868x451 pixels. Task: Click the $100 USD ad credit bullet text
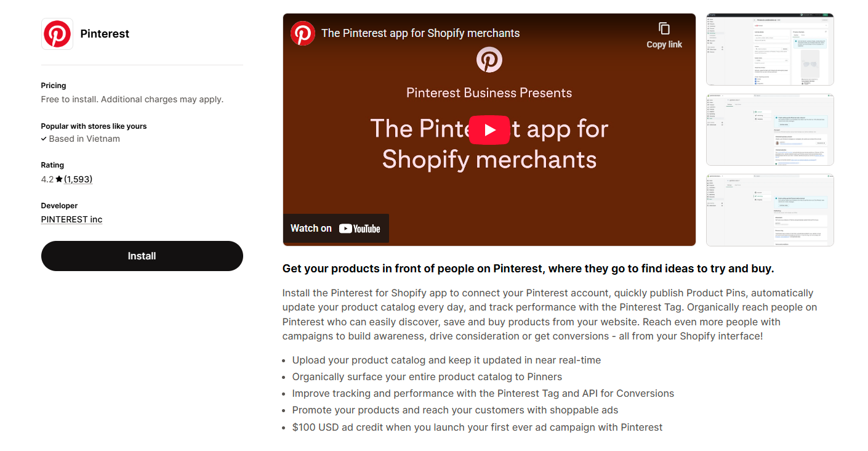477,426
